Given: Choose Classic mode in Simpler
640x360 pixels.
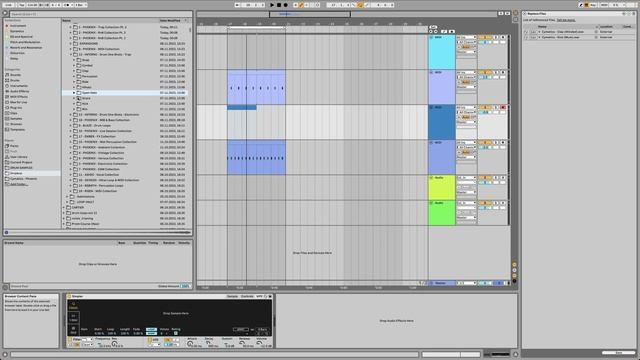Looking at the screenshot, I should (73, 305).
